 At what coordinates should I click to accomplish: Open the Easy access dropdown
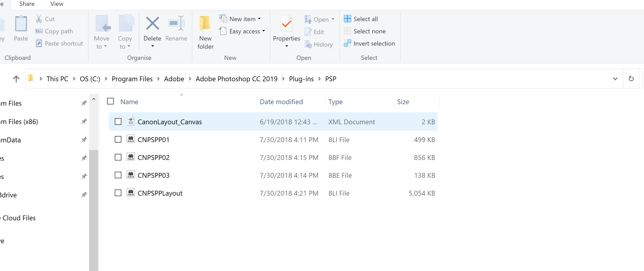[x=264, y=31]
